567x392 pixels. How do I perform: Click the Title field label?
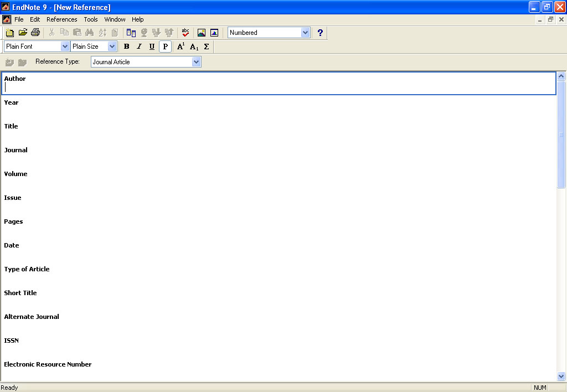click(11, 126)
